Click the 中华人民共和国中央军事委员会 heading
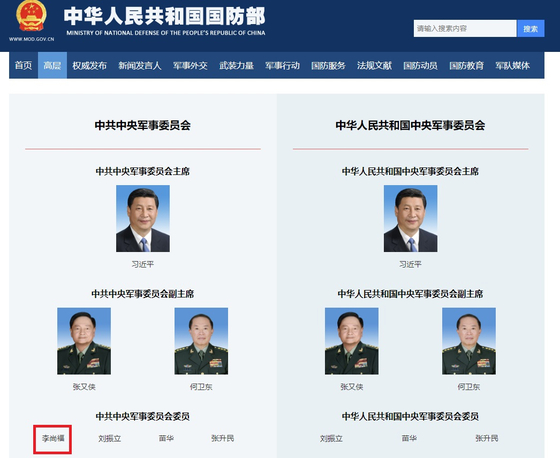Viewport: 560px width, 458px height. point(410,125)
